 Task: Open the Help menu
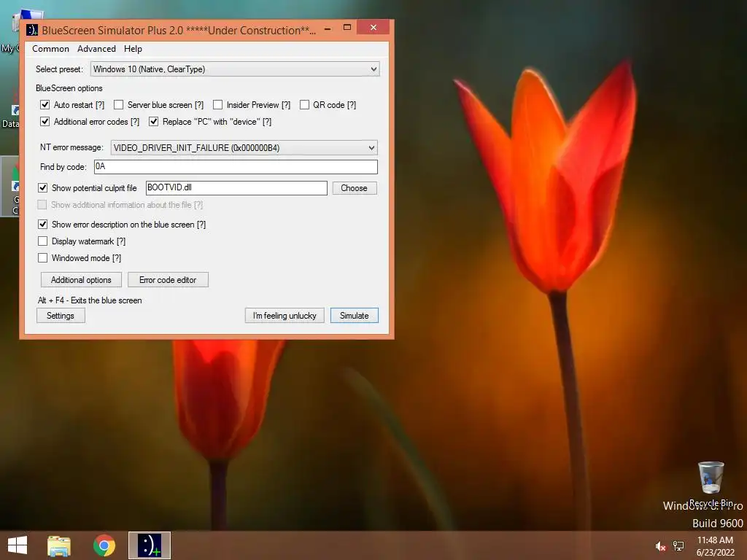[x=133, y=49]
